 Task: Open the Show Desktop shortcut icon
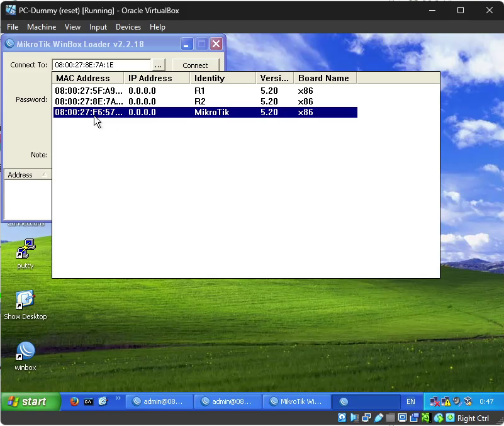[25, 300]
